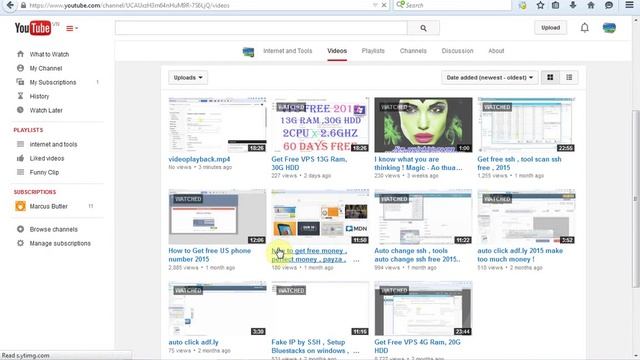Click the 13G RAM 30G HDD thumbnail
Screen dimensions: 640x360
tap(320, 125)
